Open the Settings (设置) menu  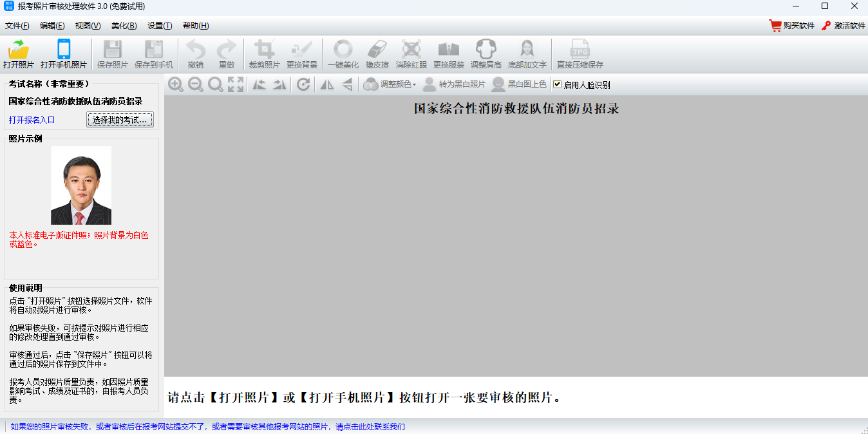tap(160, 26)
